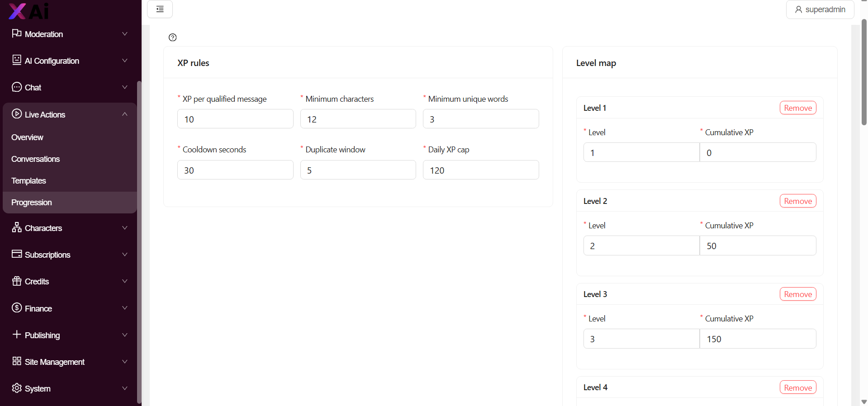
Task: Focus the Daily XP cap field
Action: coord(481,170)
